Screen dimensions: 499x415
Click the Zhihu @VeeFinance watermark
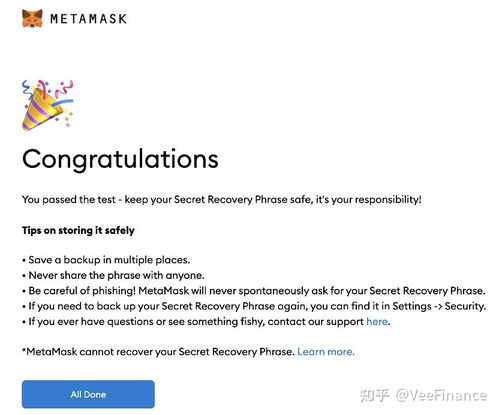[x=423, y=395]
